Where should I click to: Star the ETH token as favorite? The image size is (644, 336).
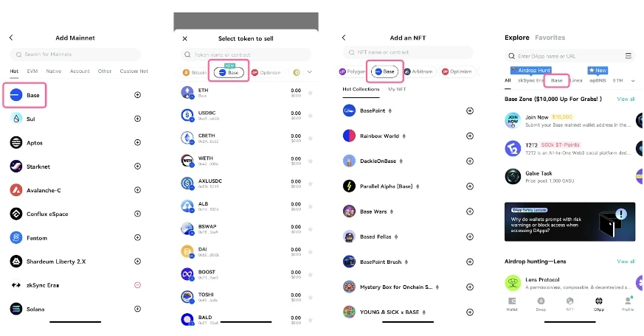(x=310, y=92)
